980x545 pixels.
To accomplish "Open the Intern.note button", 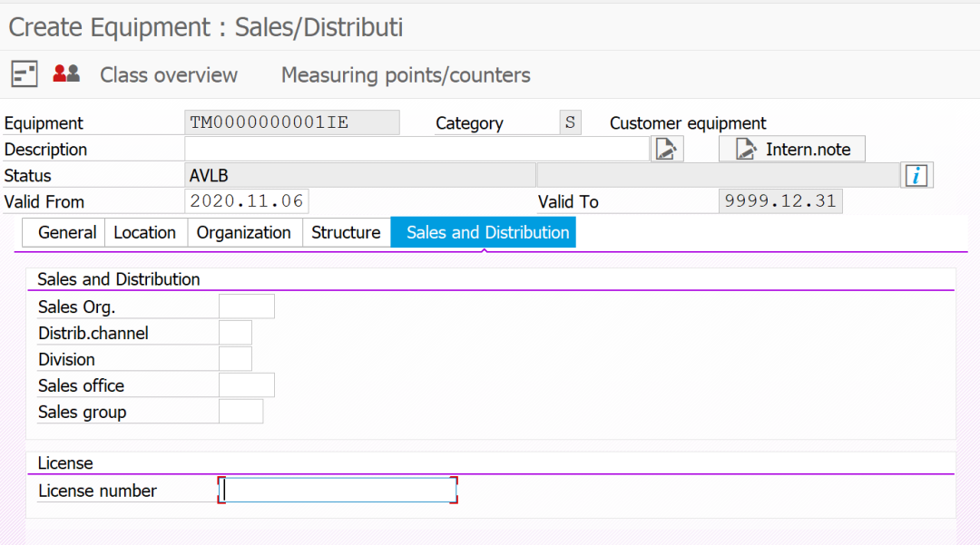I will click(792, 149).
